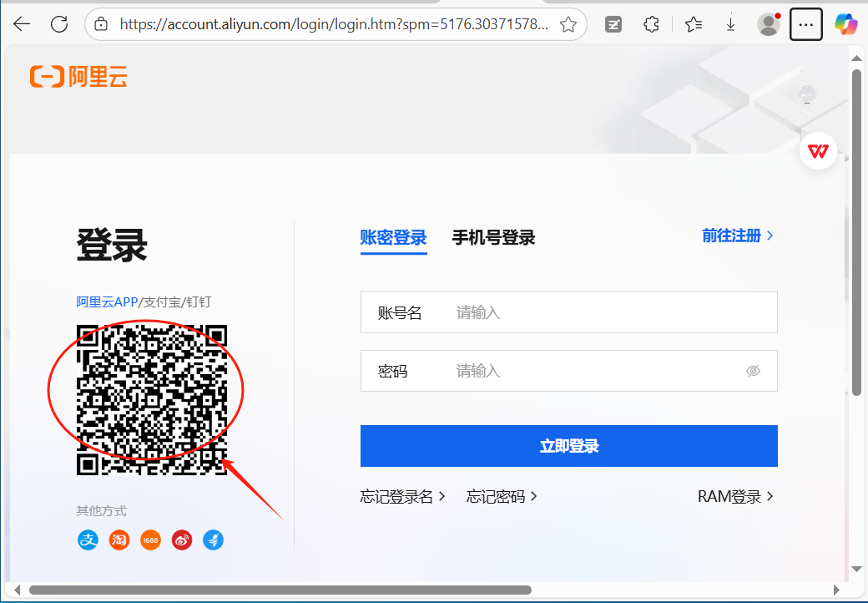The height and width of the screenshot is (603, 868).
Task: Open the floating WPS red icon
Action: (818, 150)
